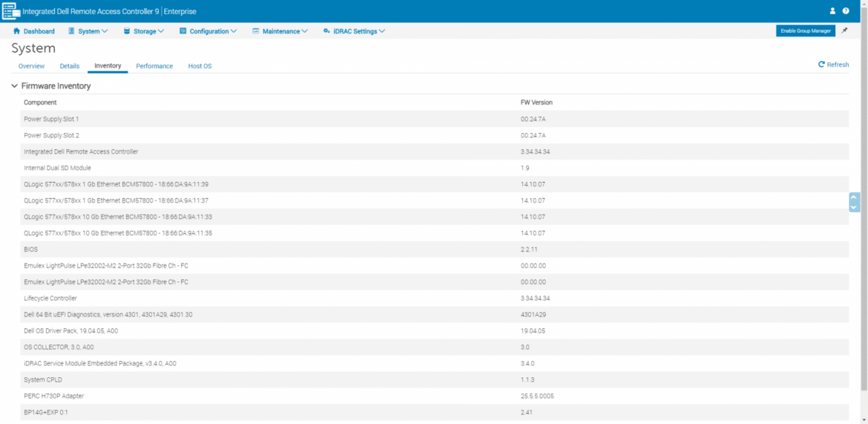Switch to the Details tab

(70, 66)
